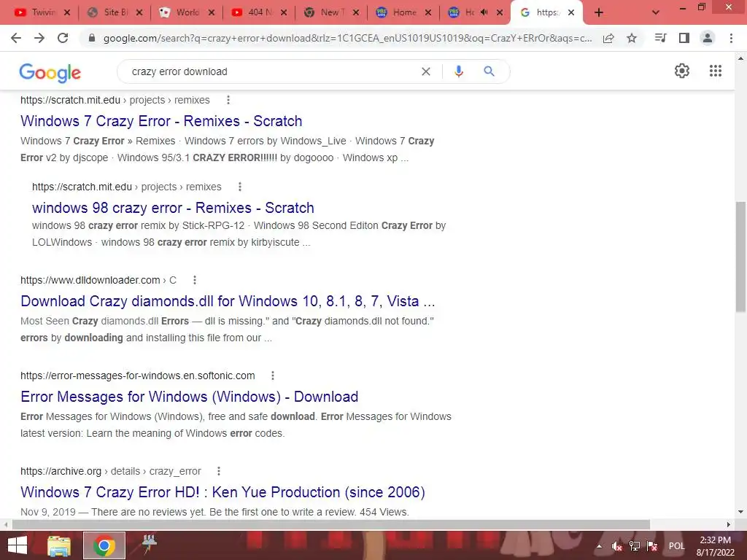
Task: Open the media controls icon in toolbar
Action: tap(660, 38)
